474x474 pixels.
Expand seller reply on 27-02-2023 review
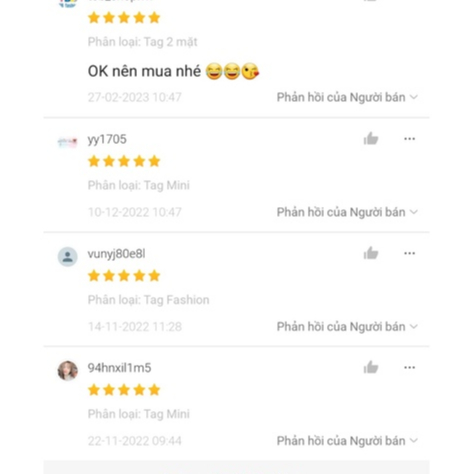click(x=347, y=97)
